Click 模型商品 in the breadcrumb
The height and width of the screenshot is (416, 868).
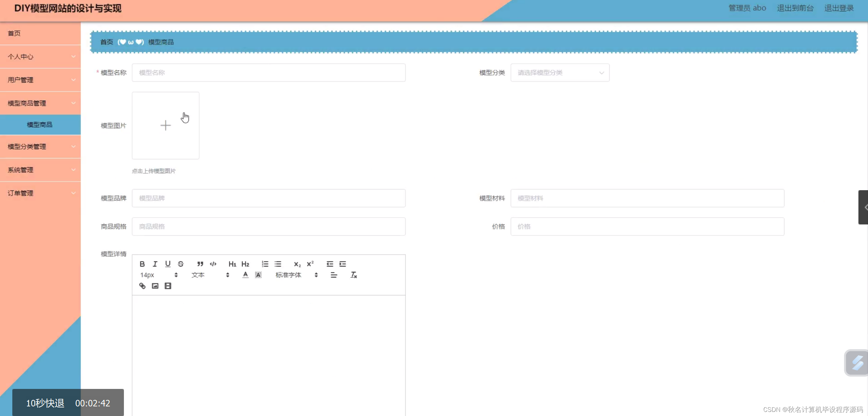tap(161, 42)
